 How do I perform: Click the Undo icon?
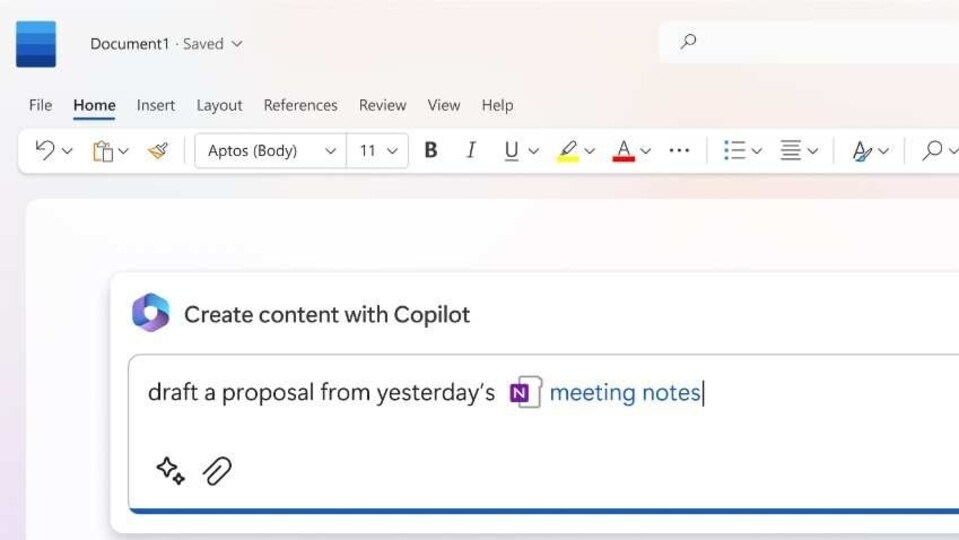(45, 150)
